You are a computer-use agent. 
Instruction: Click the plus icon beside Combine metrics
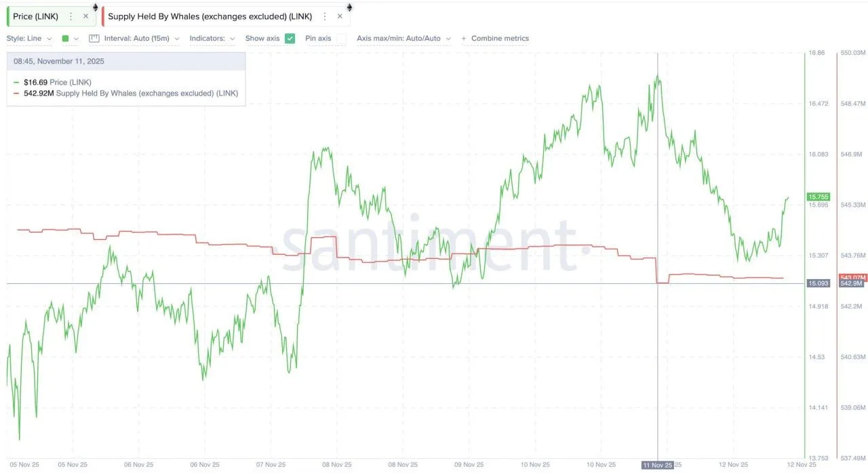464,39
